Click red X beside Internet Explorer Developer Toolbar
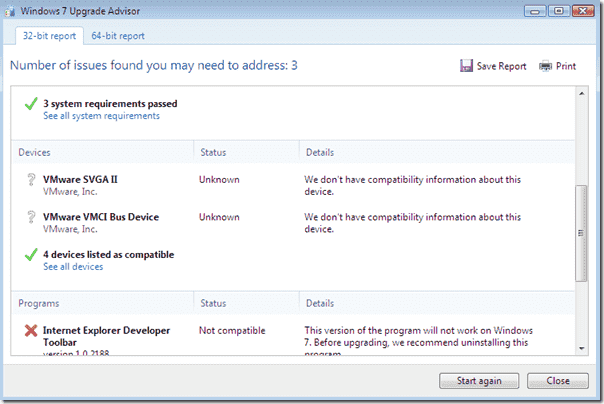 click(31, 330)
